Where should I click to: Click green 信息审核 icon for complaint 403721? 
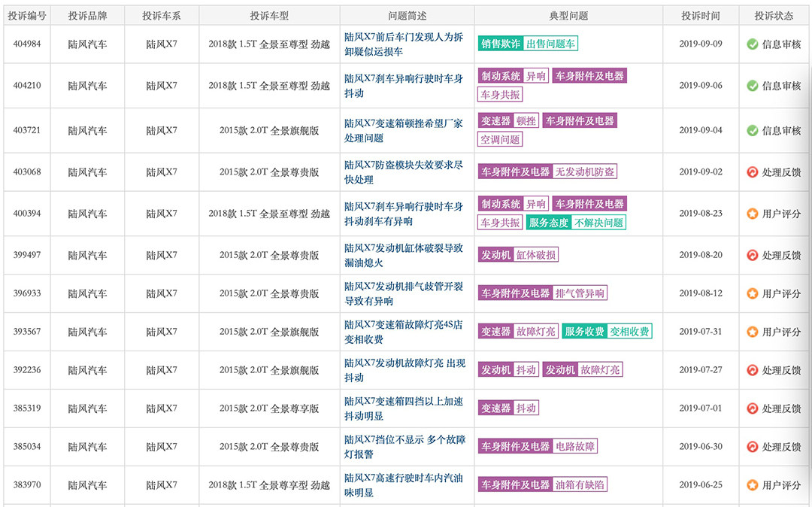coord(752,130)
